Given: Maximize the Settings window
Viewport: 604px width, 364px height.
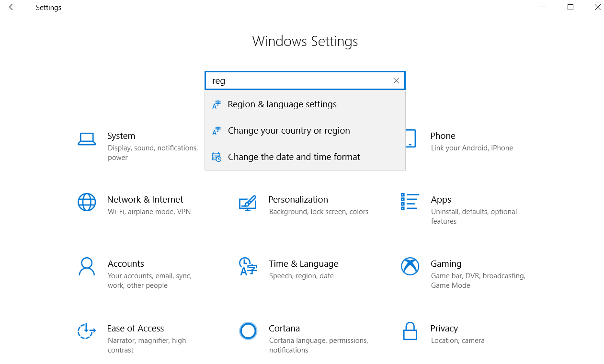Looking at the screenshot, I should [x=570, y=7].
